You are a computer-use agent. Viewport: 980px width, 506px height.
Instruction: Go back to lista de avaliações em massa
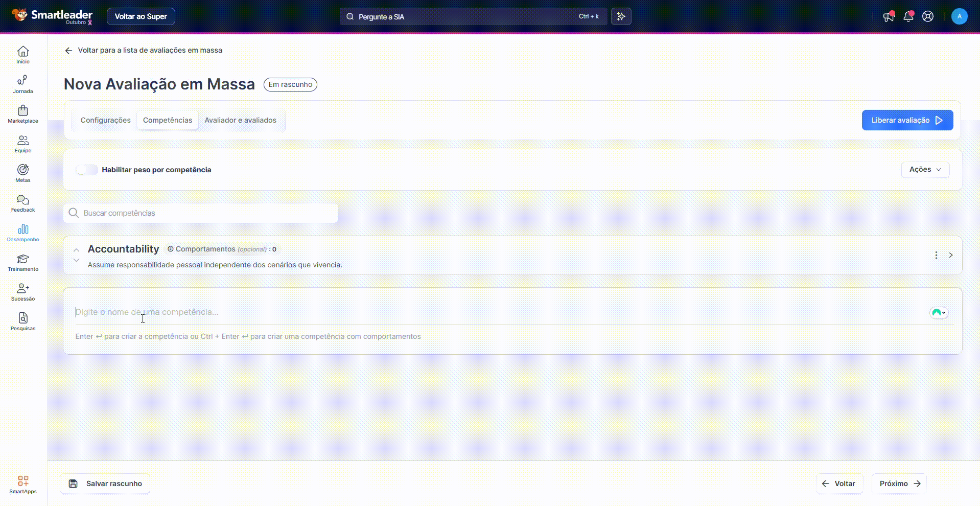tap(144, 51)
